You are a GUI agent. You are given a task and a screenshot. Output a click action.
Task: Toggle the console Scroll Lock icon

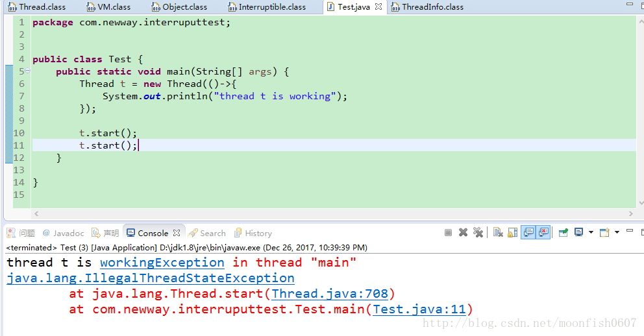[x=513, y=233]
